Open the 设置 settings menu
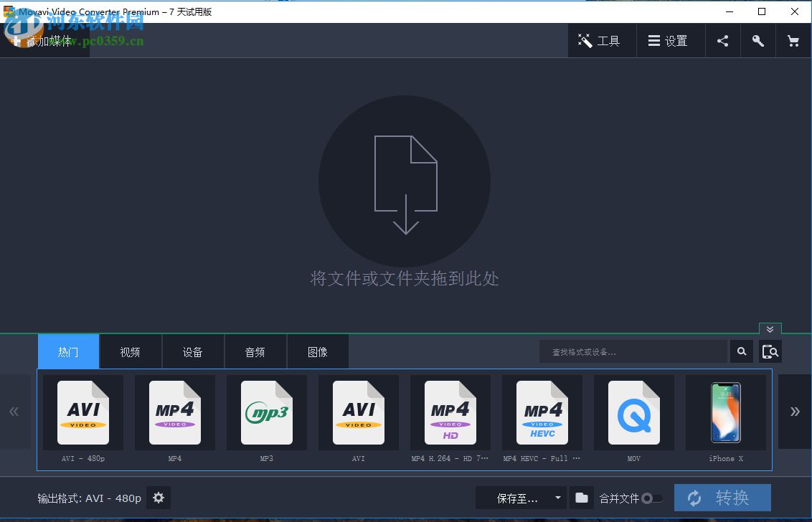The width and height of the screenshot is (812, 522). [x=670, y=41]
